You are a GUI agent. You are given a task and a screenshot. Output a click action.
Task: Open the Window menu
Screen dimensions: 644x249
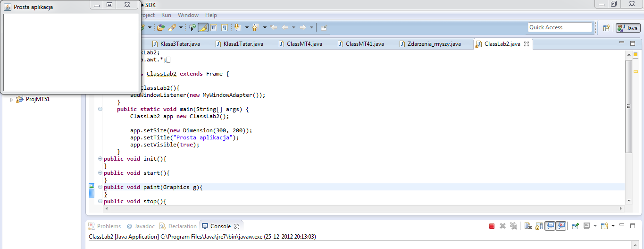coord(188,15)
